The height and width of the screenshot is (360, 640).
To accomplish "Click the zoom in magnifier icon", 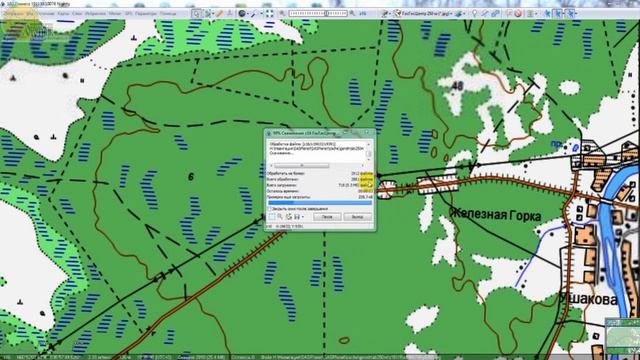I will [352, 13].
